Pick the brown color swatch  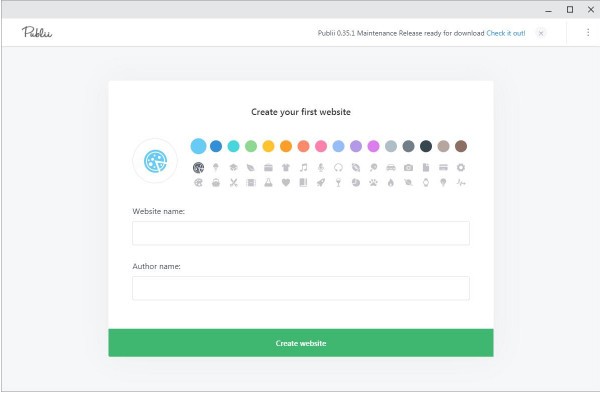[x=461, y=146]
